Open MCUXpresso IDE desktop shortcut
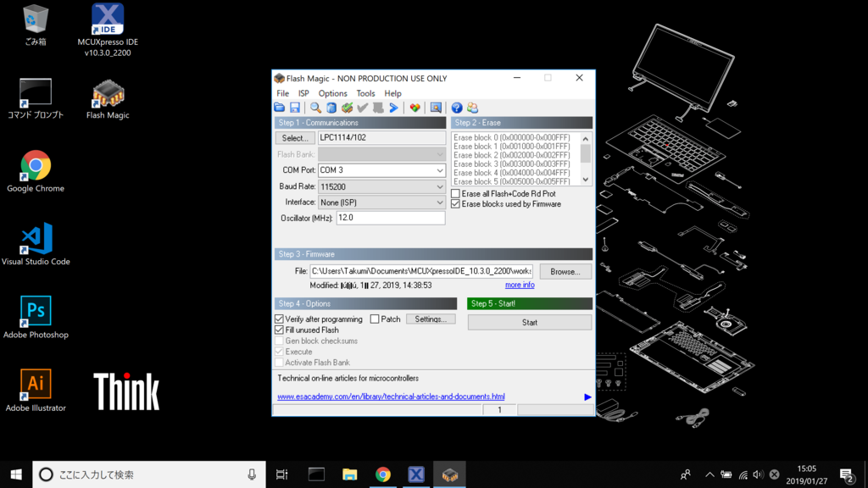The width and height of the screenshot is (868, 488). click(x=108, y=30)
